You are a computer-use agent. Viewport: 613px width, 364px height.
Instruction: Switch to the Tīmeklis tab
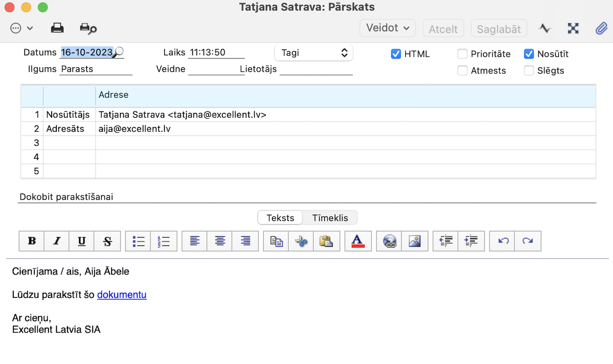[330, 218]
